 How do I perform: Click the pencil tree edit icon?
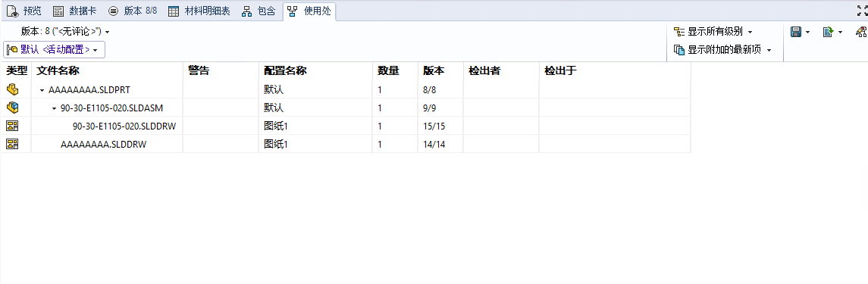click(861, 32)
